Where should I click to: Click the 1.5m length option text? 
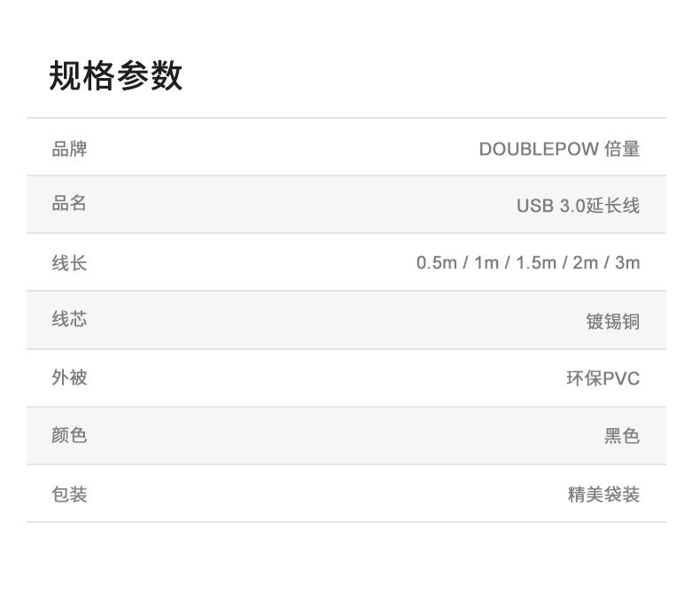pyautogui.click(x=536, y=263)
